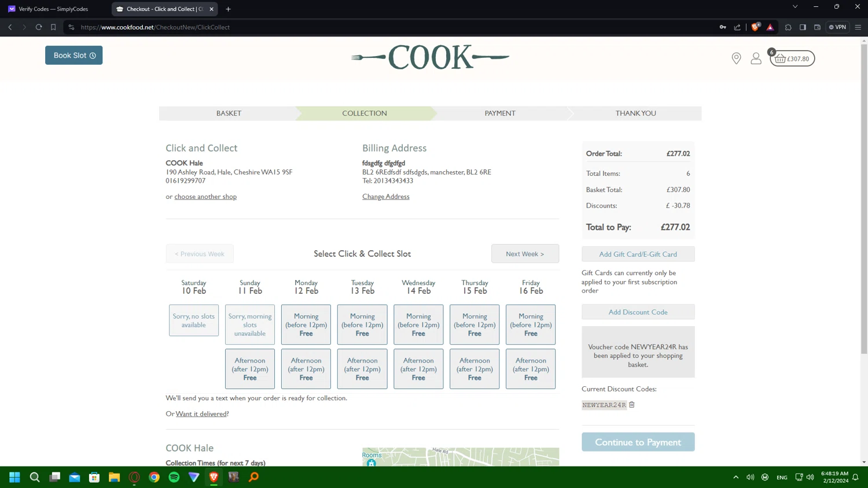Screen dimensions: 868x488
Task: Click the COOK Hale map thumbnail
Action: click(x=461, y=457)
